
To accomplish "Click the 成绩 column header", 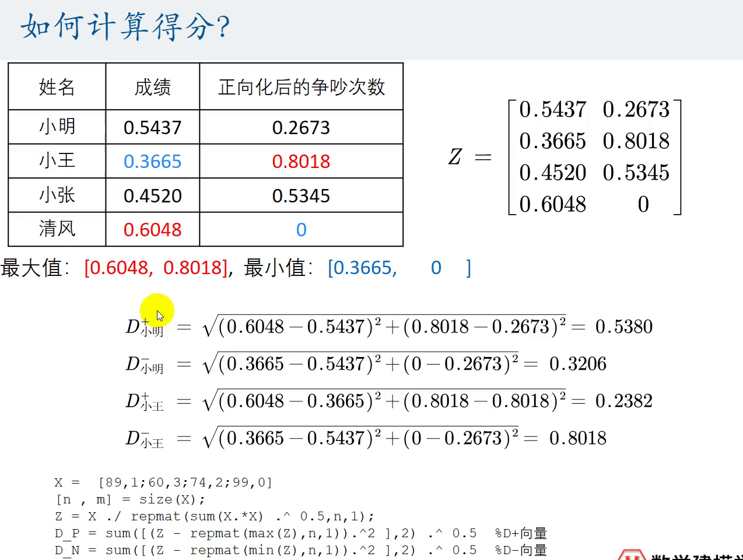I will (152, 86).
